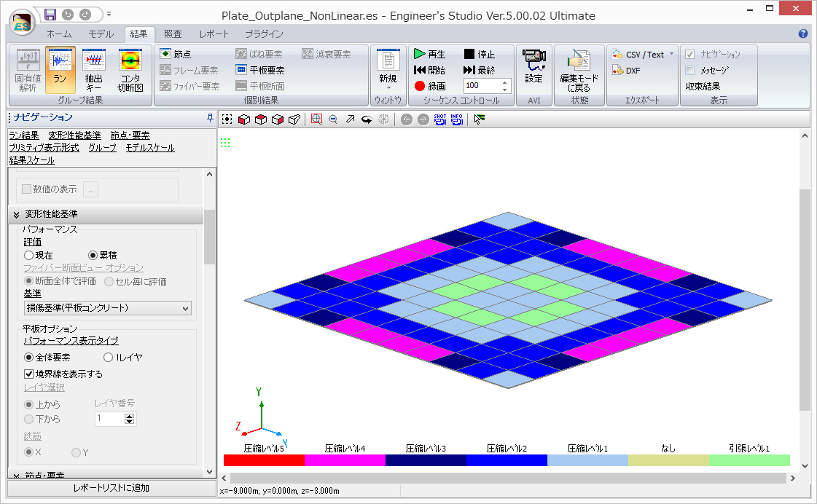Increase the sequence step value spinner
Viewport: 817px width, 504px height.
click(504, 82)
